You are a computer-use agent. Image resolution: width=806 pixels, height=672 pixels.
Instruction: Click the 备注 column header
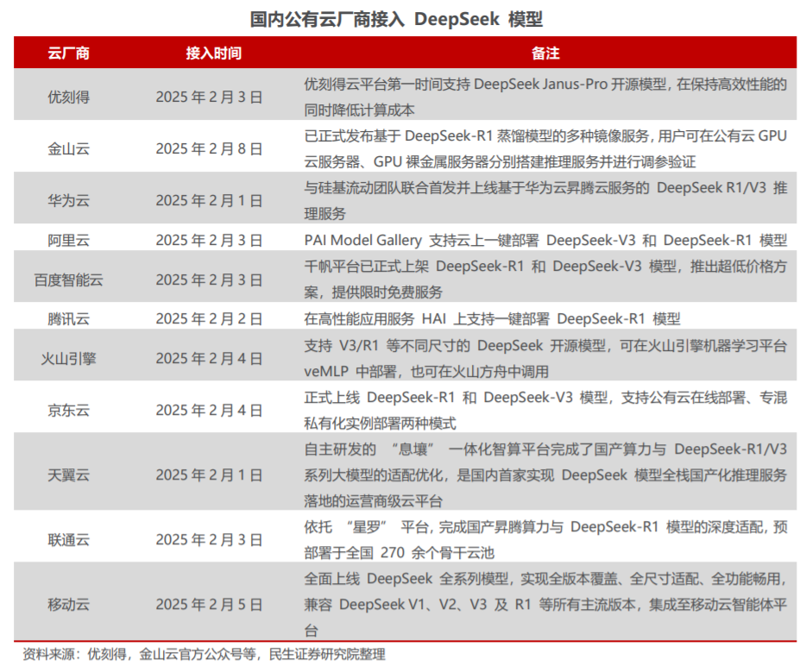click(x=545, y=53)
